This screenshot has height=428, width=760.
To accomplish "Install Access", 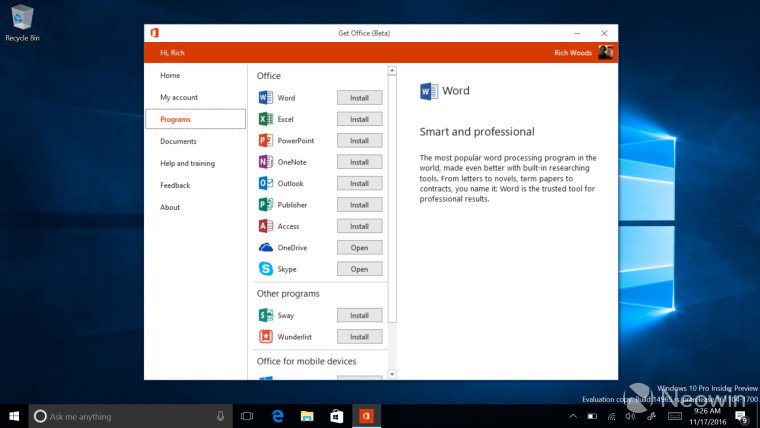I will coord(360,226).
